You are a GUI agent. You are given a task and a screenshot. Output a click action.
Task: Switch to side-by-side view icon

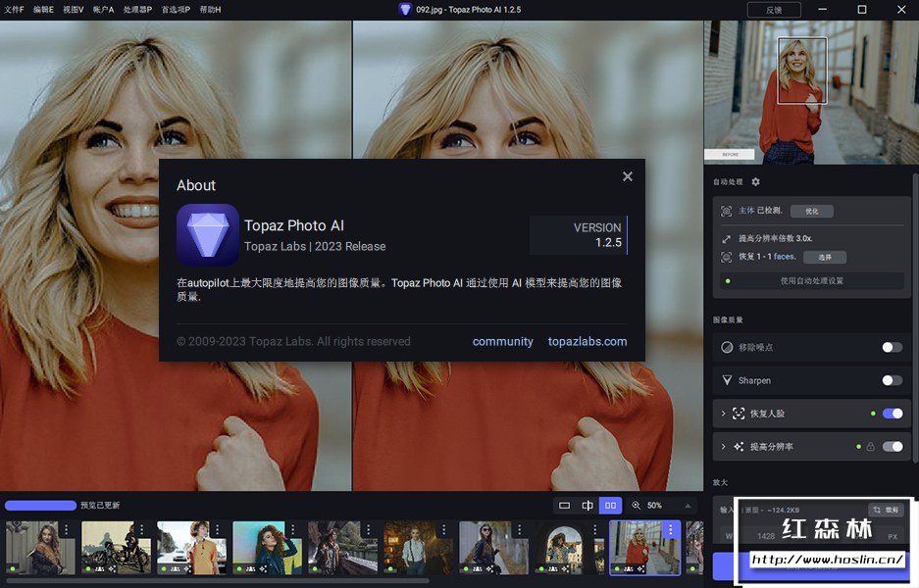tap(610, 505)
